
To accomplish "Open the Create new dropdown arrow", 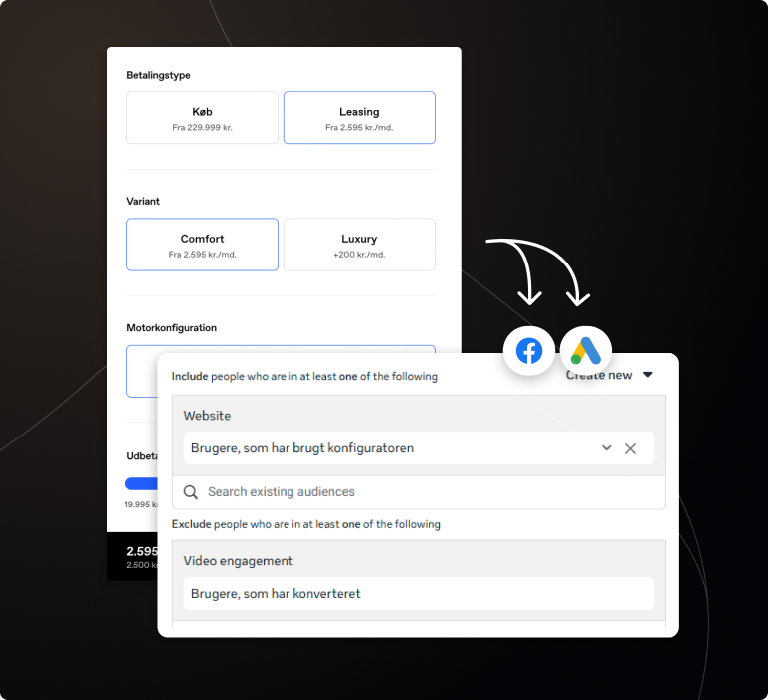I will point(648,375).
